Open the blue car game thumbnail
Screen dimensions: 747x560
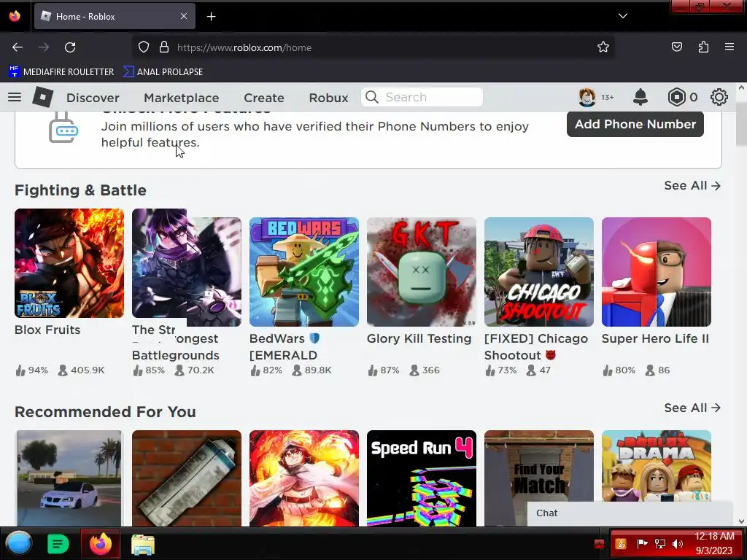click(69, 478)
